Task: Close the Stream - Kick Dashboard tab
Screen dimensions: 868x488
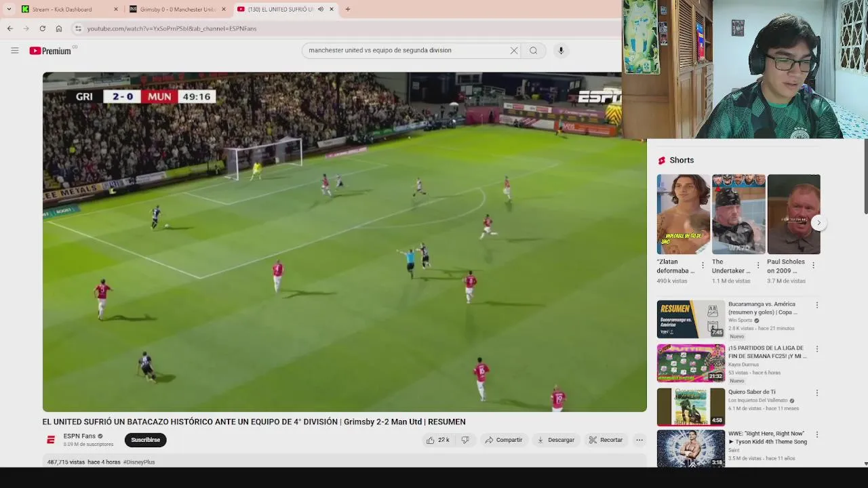Action: (115, 9)
